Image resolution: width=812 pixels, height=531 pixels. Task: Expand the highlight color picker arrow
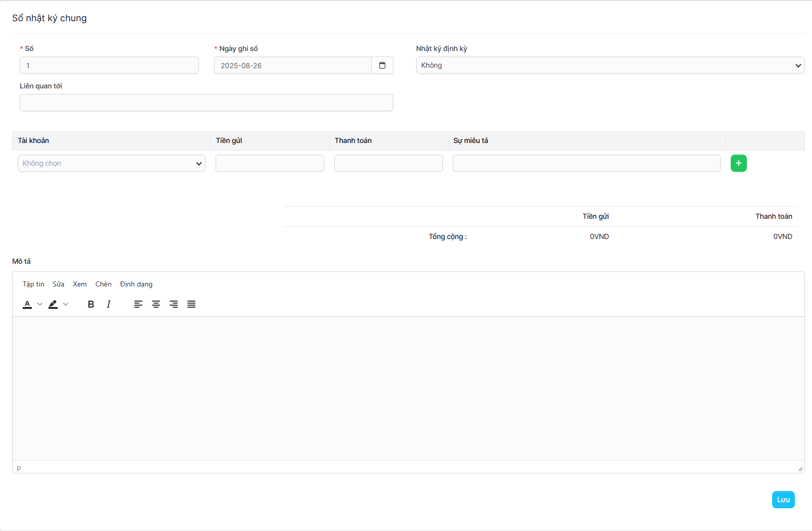tap(66, 304)
